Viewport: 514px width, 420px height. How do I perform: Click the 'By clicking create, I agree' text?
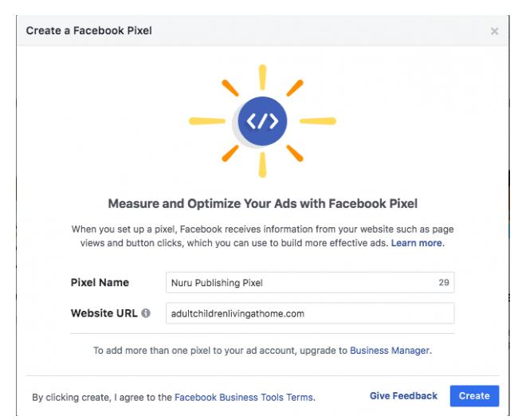(x=102, y=398)
